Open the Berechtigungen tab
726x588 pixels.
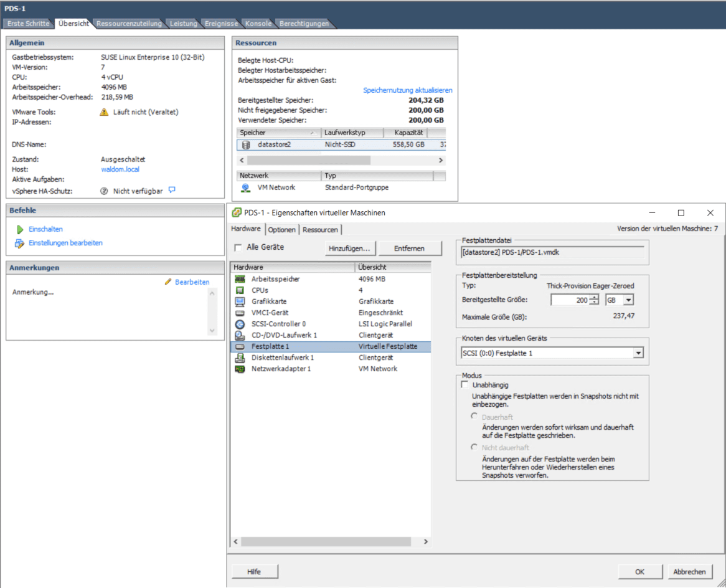coord(304,24)
